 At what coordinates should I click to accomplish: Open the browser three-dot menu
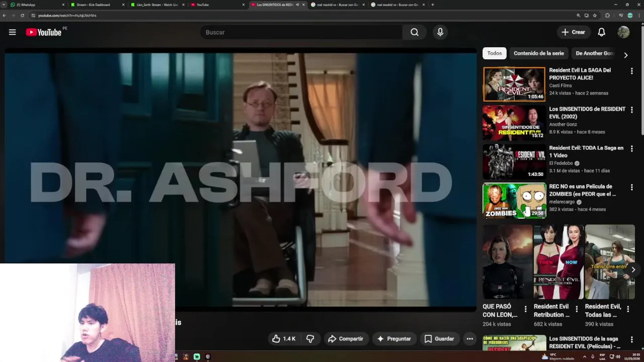point(638,16)
